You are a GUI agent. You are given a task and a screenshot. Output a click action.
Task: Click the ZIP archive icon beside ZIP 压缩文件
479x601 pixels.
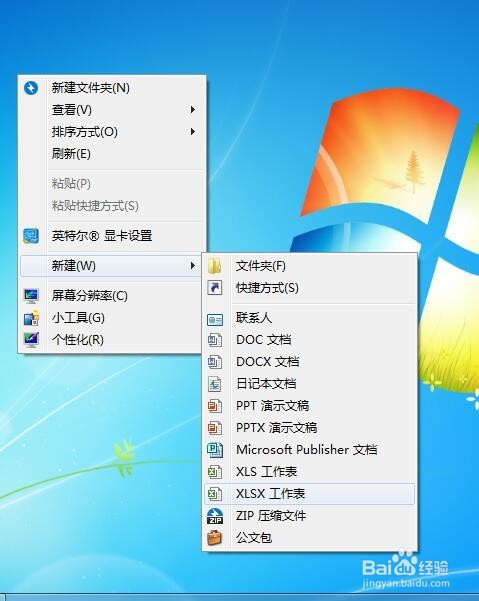click(215, 516)
